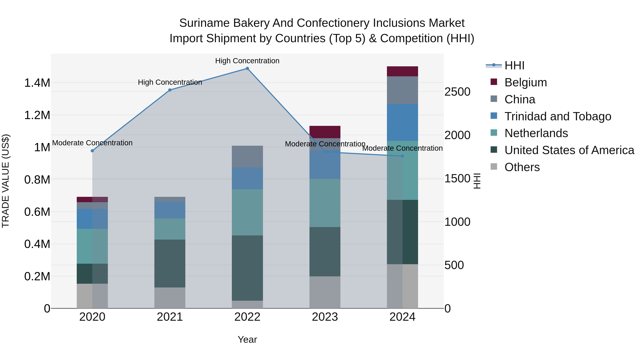
Task: Toggle United States of America legend entry
Action: 562,150
